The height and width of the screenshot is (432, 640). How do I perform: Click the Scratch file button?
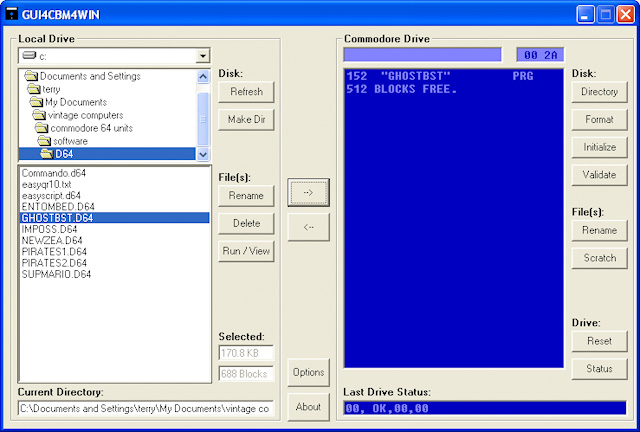point(599,258)
